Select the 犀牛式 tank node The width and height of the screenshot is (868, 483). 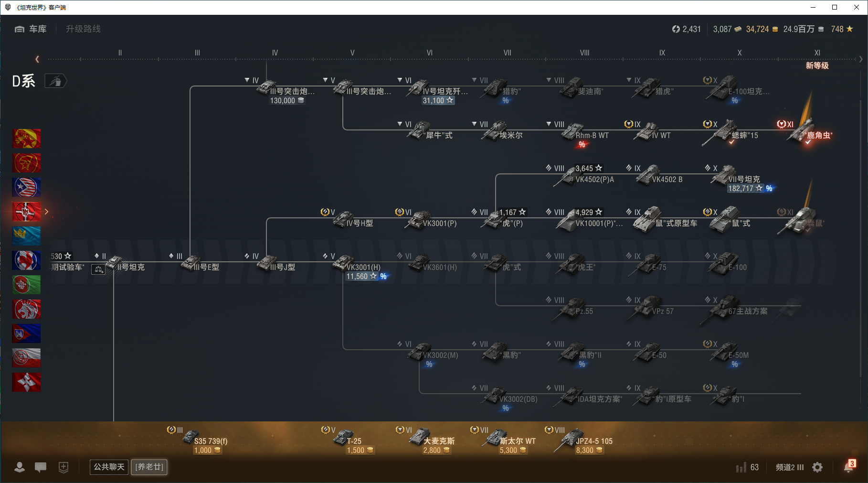[425, 131]
